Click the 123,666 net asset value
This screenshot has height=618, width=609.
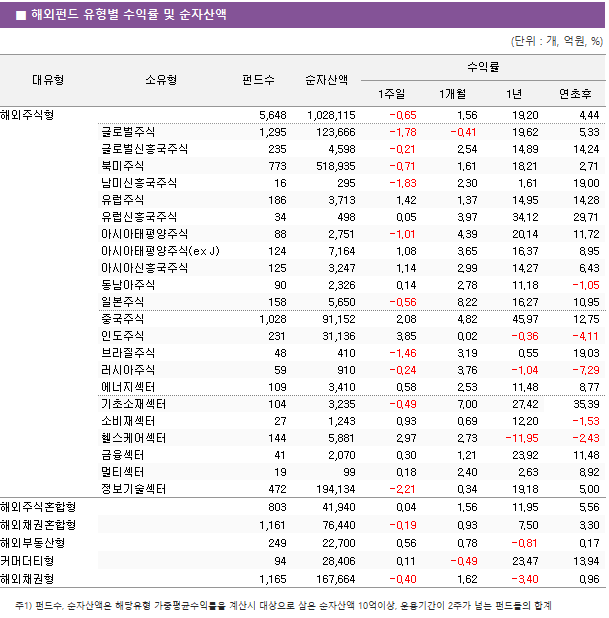click(336, 132)
